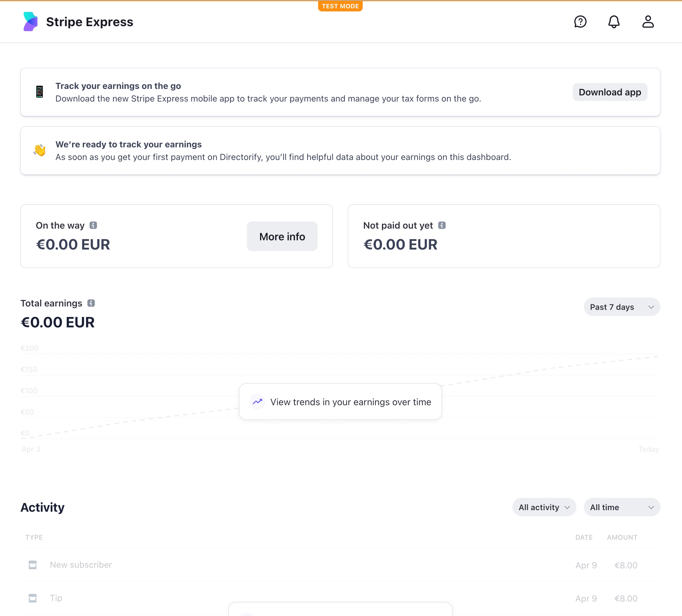682x616 pixels.
Task: Click the New subscriber row icon
Action: point(33,565)
